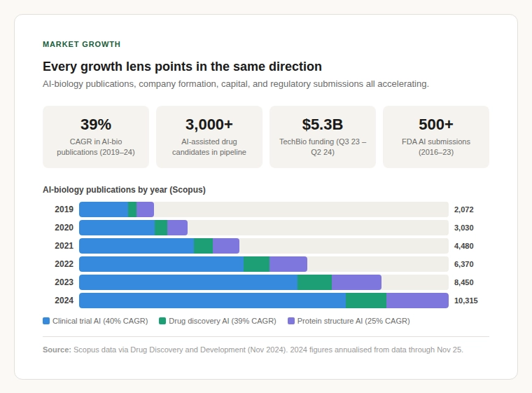Click the 10,315 total for 2024
The height and width of the screenshot is (393, 532).
point(465,301)
